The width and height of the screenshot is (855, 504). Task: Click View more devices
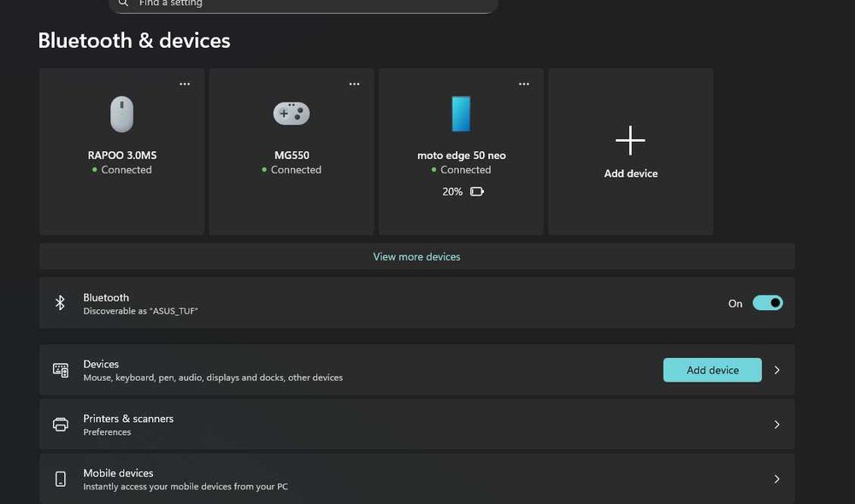click(416, 256)
